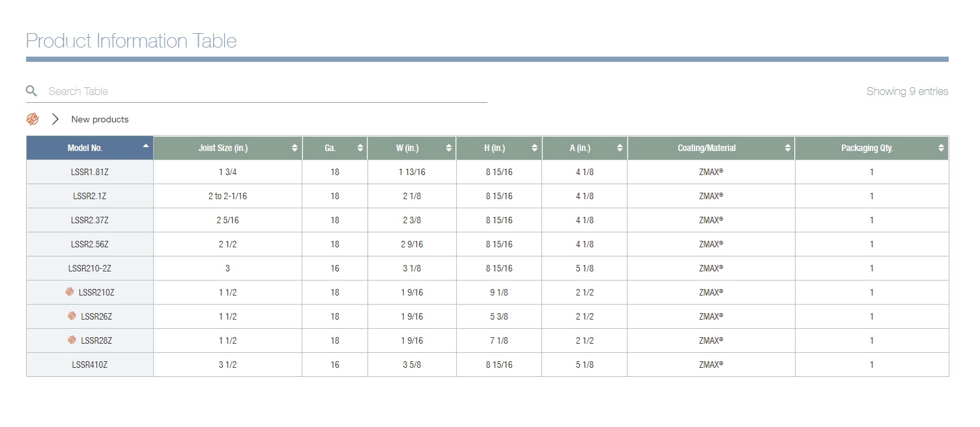
Task: Click the orange New products legend icon
Action: (33, 119)
